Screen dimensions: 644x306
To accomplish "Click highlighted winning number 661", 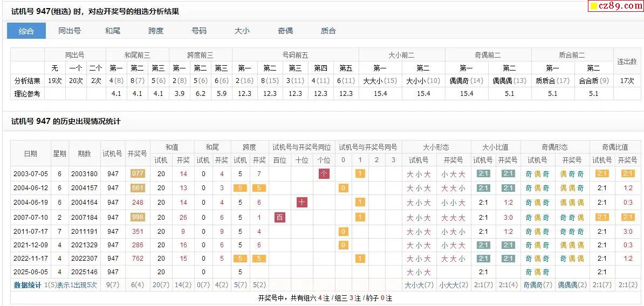I will point(138,188).
